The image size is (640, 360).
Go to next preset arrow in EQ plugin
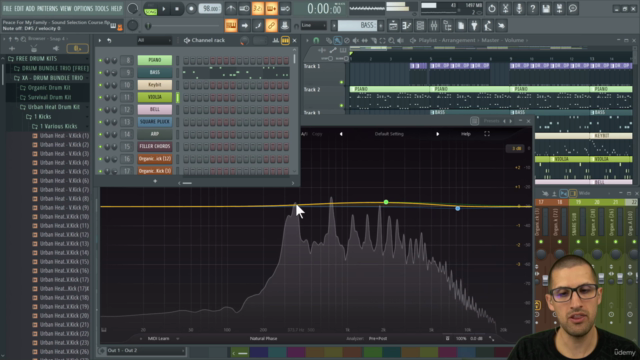438,134
